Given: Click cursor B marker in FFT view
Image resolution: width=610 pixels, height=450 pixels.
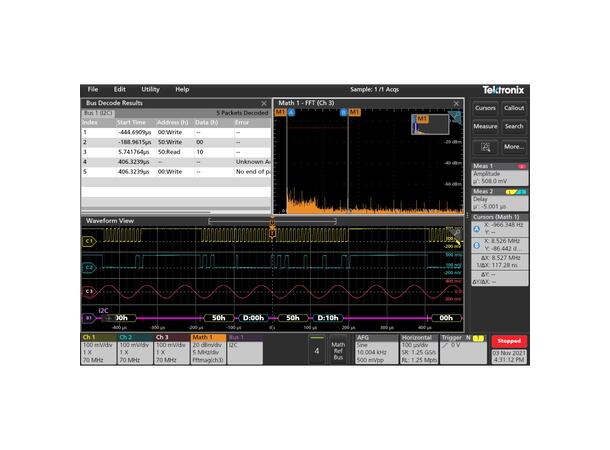Looking at the screenshot, I should 343,112.
